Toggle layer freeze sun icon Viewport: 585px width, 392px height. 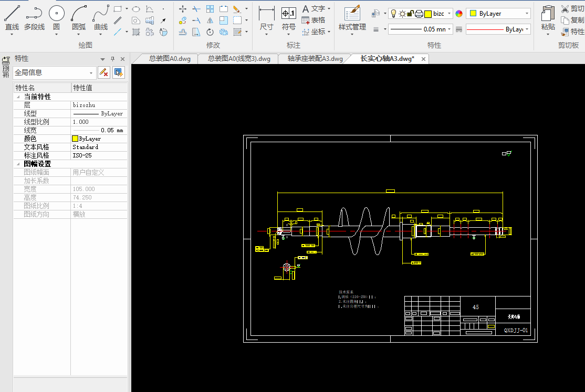point(402,14)
